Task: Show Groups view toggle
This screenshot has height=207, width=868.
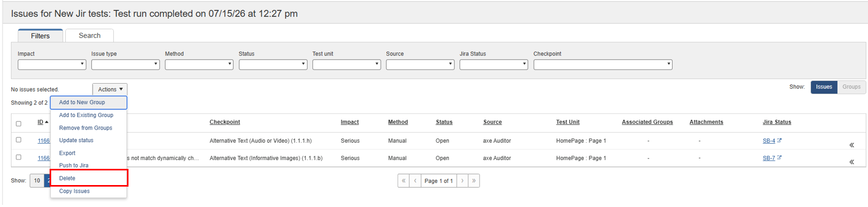Action: [851, 87]
